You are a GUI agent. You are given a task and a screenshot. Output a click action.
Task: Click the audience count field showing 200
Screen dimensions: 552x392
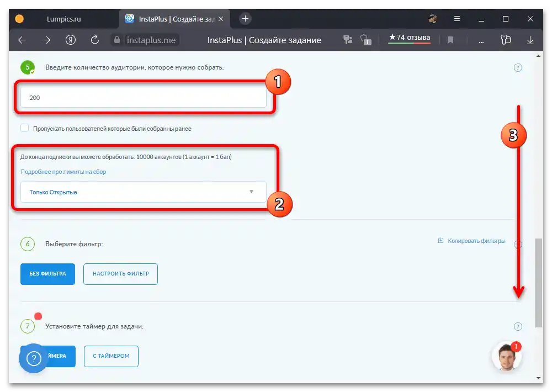click(x=144, y=97)
